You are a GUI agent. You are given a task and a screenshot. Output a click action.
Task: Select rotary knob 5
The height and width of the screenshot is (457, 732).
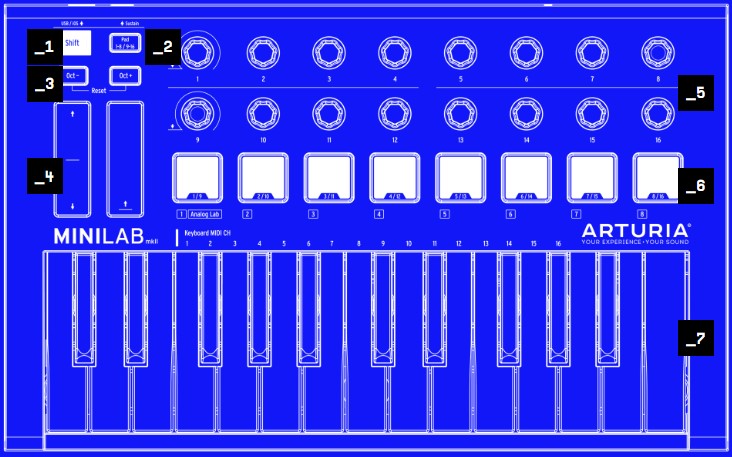(461, 52)
